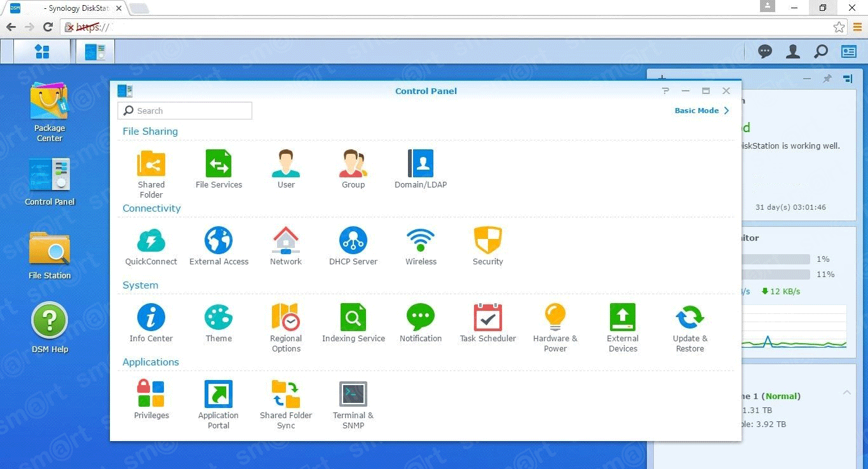Click the browser back arrow
This screenshot has width=868, height=469.
[x=11, y=27]
